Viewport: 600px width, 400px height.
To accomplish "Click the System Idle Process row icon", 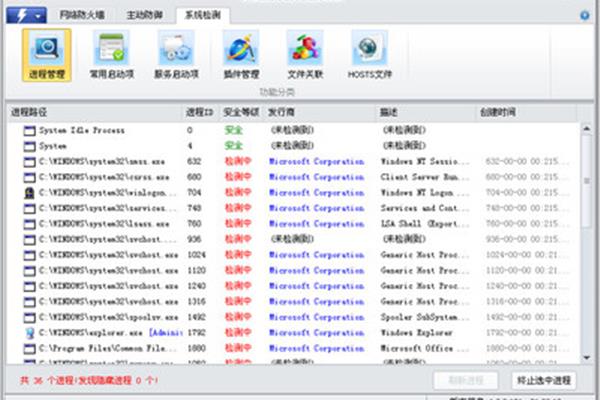I will tap(29, 131).
